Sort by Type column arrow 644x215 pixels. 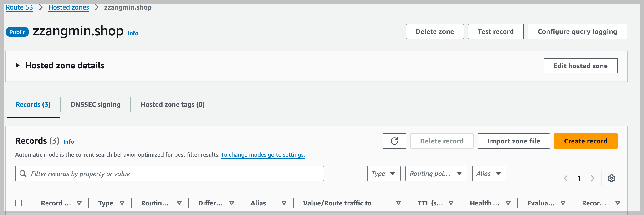click(122, 203)
